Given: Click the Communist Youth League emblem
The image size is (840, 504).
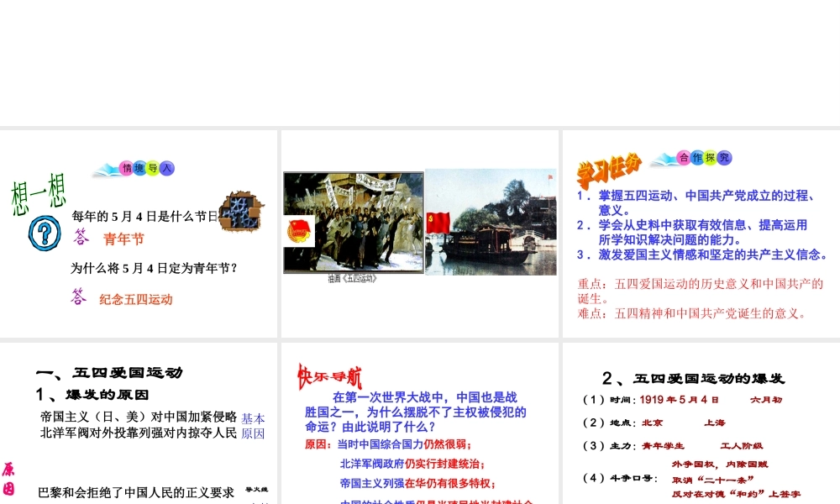Looking at the screenshot, I should pyautogui.click(x=299, y=231).
